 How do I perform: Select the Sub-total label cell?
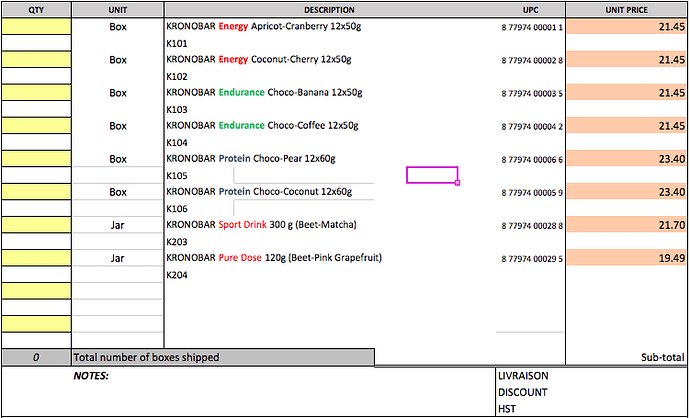pyautogui.click(x=661, y=357)
